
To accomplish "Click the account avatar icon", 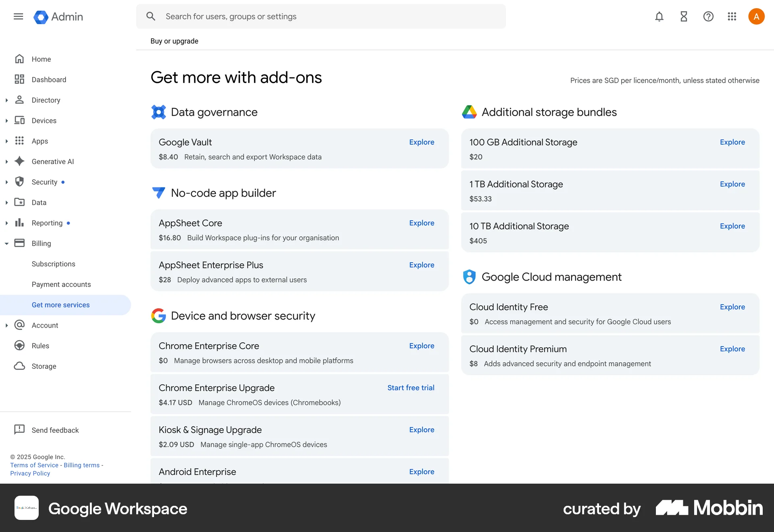I will tap(756, 16).
